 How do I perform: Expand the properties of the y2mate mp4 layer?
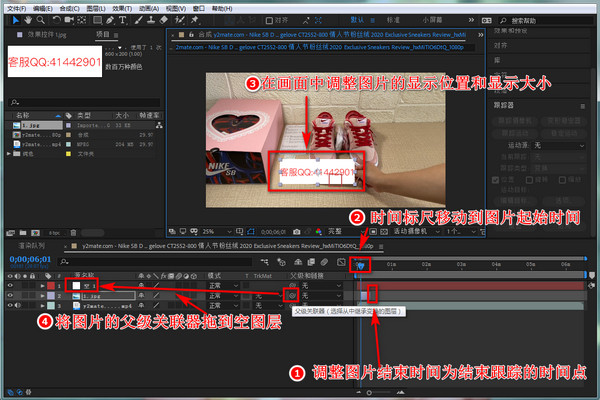42,305
